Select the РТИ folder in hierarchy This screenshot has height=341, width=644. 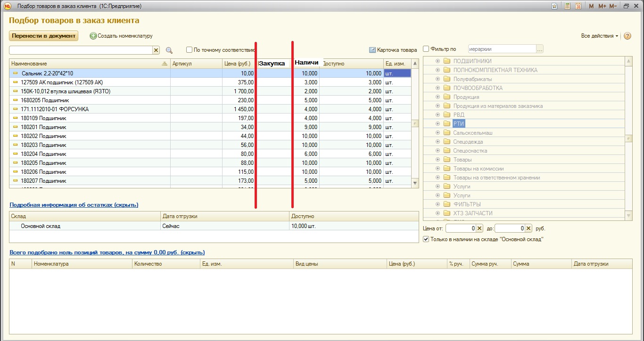click(458, 124)
